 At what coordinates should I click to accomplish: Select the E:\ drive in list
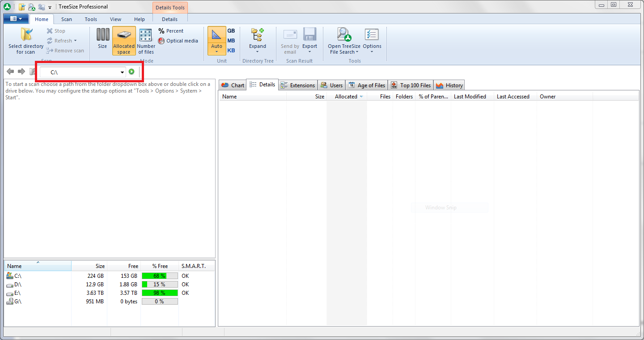point(18,293)
